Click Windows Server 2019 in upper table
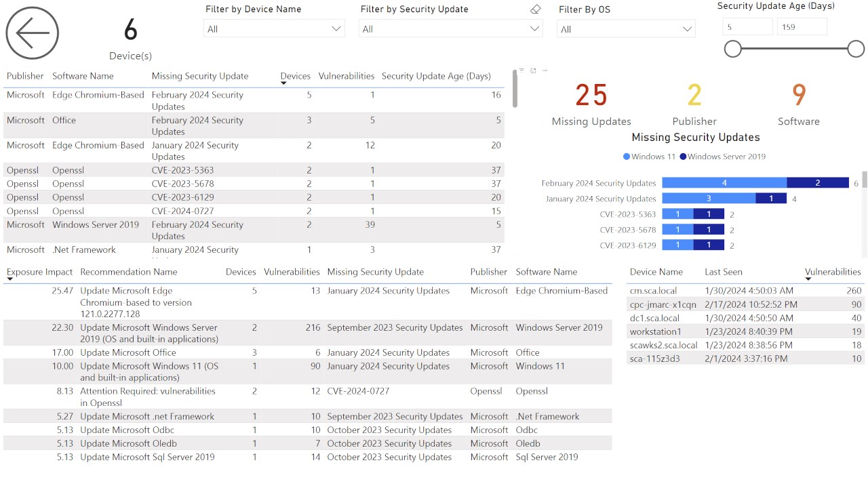Image resolution: width=868 pixels, height=488 pixels. 96,224
